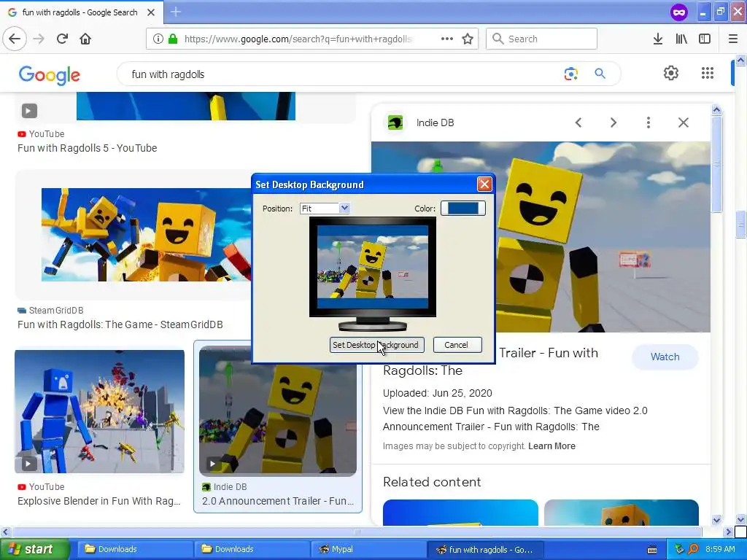The image size is (747, 560).
Task: Open the site information icon in address bar
Action: [158, 39]
